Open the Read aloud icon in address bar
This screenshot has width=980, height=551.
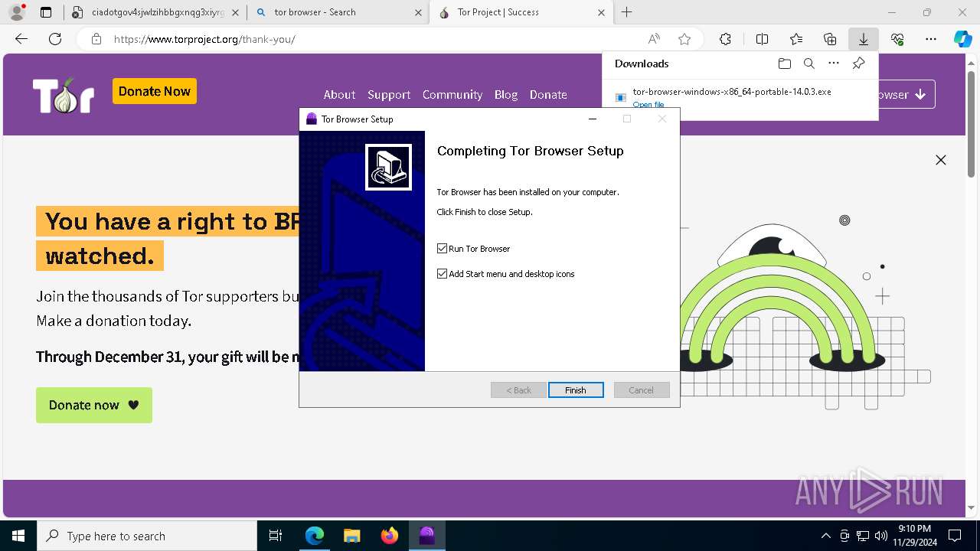pos(654,39)
